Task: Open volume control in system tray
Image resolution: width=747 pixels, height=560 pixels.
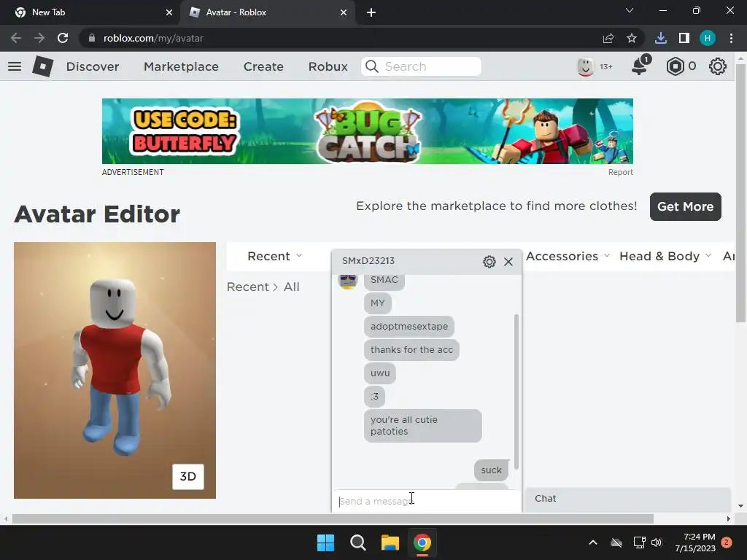Action: click(657, 542)
